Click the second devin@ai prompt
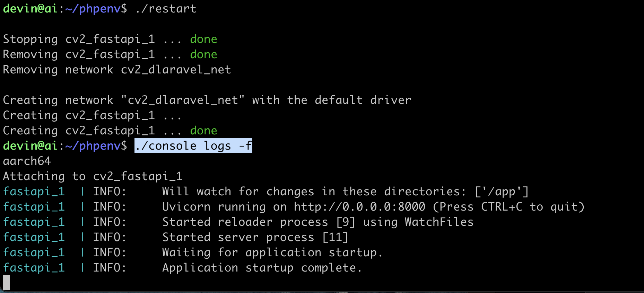 point(30,146)
